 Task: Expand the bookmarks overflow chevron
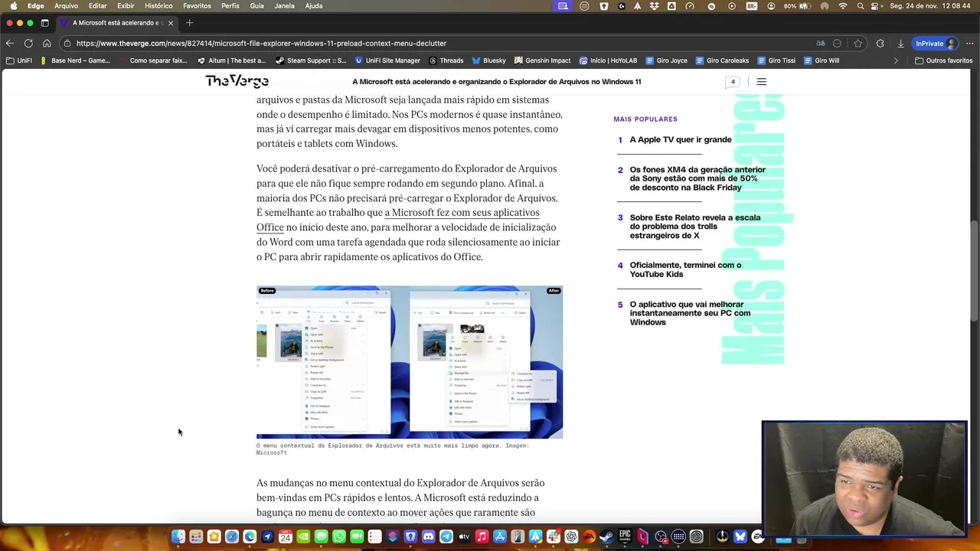coord(896,60)
